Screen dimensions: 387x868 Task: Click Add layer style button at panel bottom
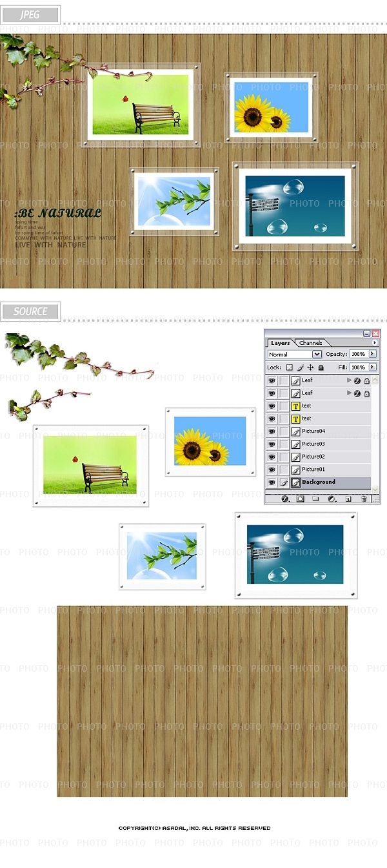pos(285,499)
